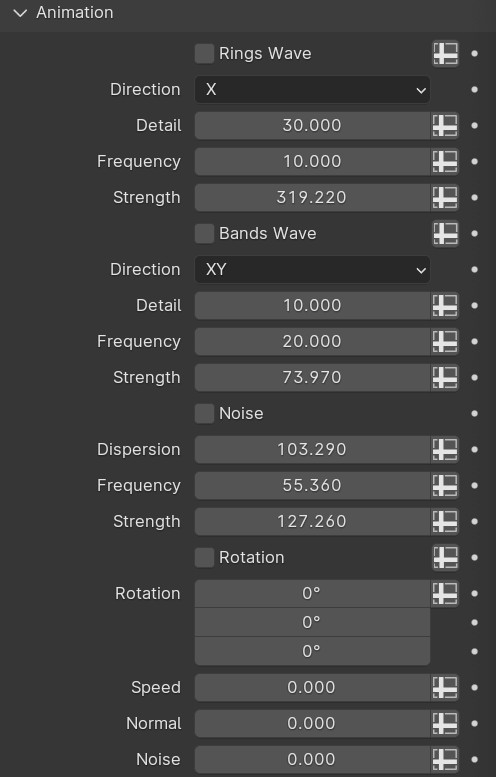This screenshot has height=777, width=496.
Task: Open the Direction dropdown set to XY
Action: (x=312, y=270)
